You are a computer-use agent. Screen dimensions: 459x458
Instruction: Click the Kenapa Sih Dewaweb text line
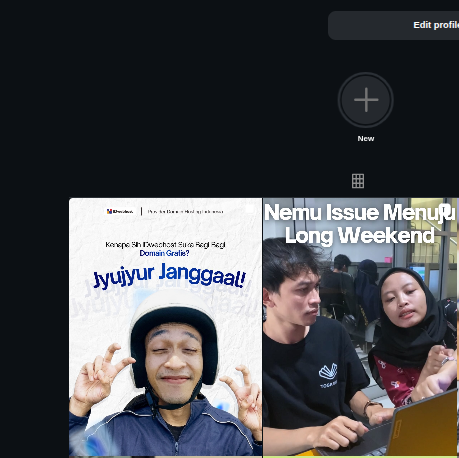click(x=165, y=245)
